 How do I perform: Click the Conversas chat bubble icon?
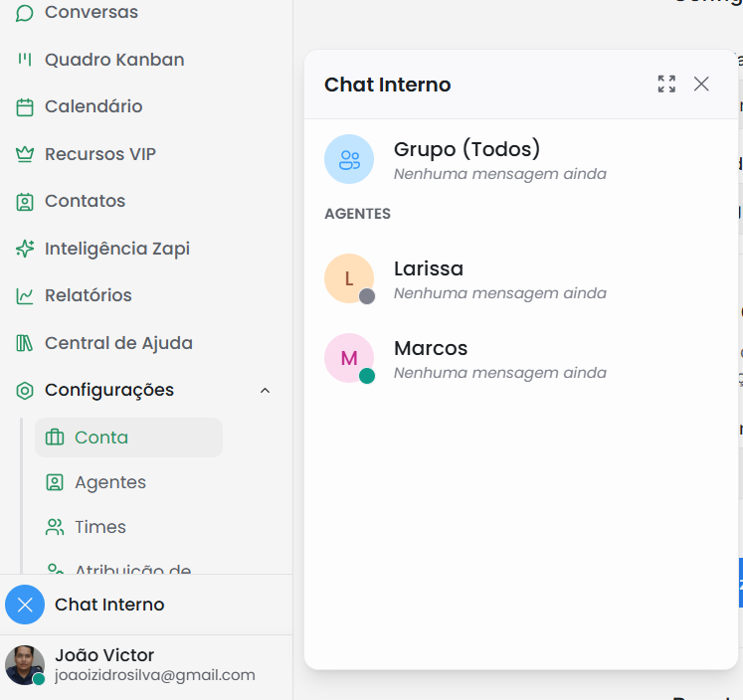25,13
